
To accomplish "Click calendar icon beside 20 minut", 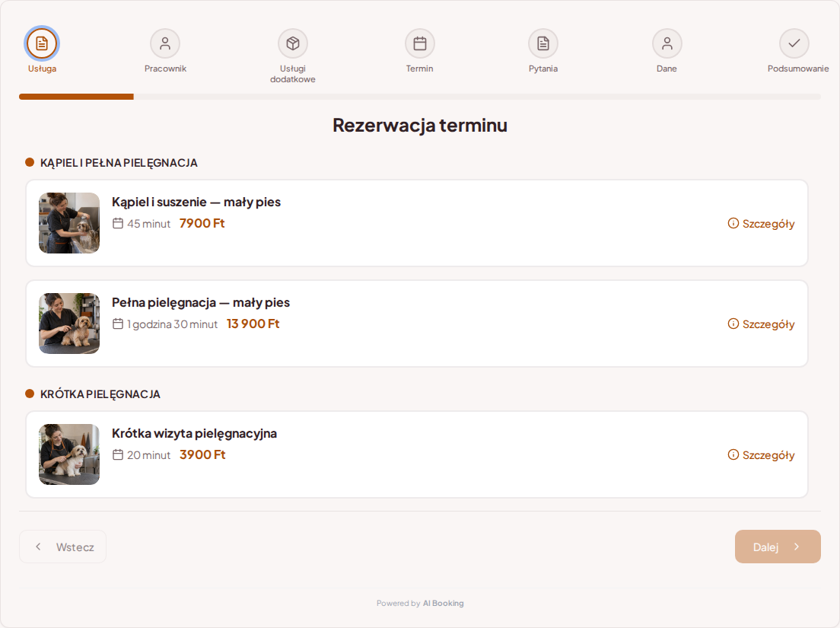I will pos(118,455).
